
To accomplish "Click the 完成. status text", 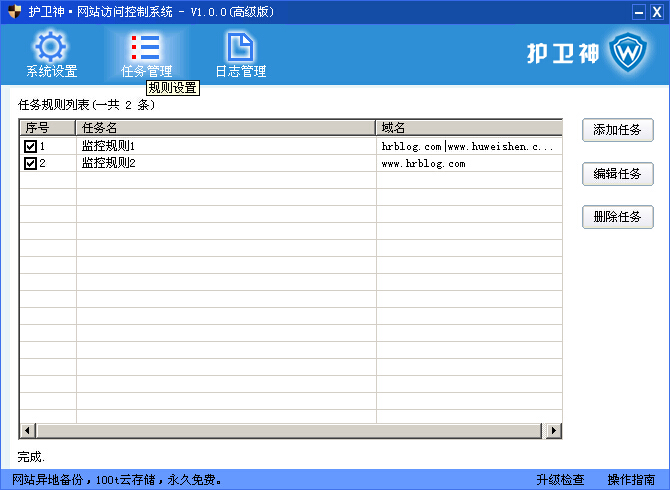I will coord(31,457).
